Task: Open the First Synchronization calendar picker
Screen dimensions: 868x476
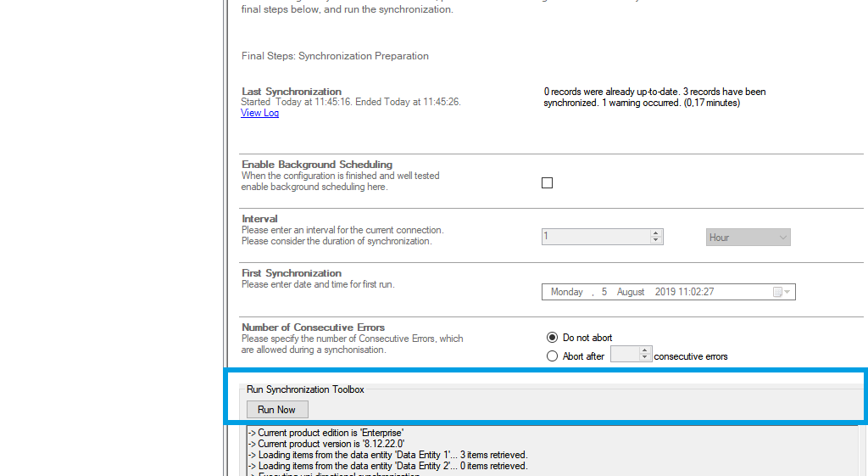Action: (x=781, y=293)
